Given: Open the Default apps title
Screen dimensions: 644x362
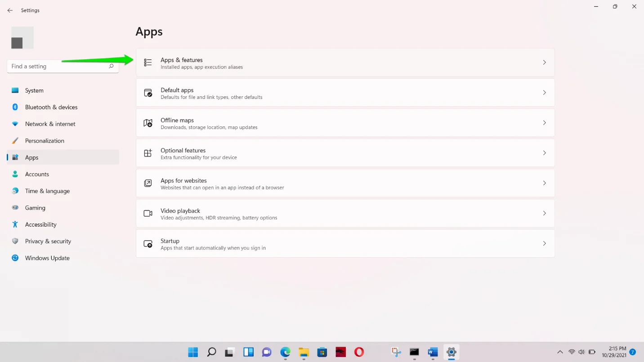Looking at the screenshot, I should (x=177, y=90).
